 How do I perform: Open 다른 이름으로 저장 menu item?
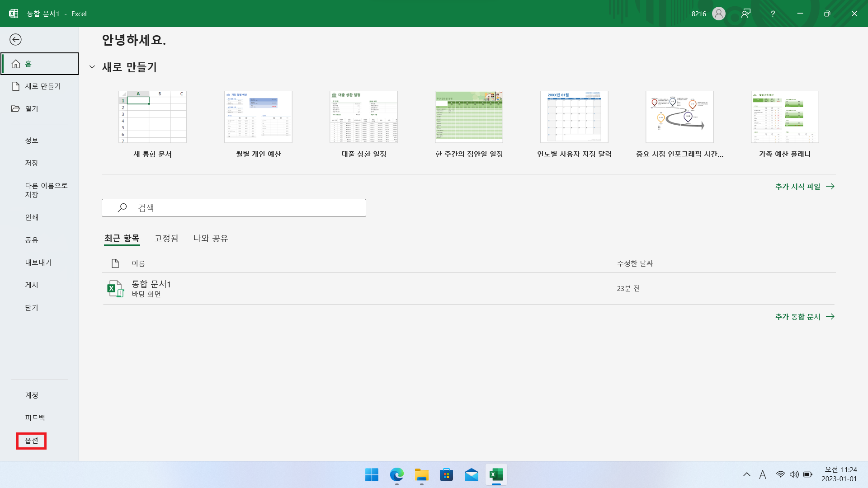coord(46,190)
